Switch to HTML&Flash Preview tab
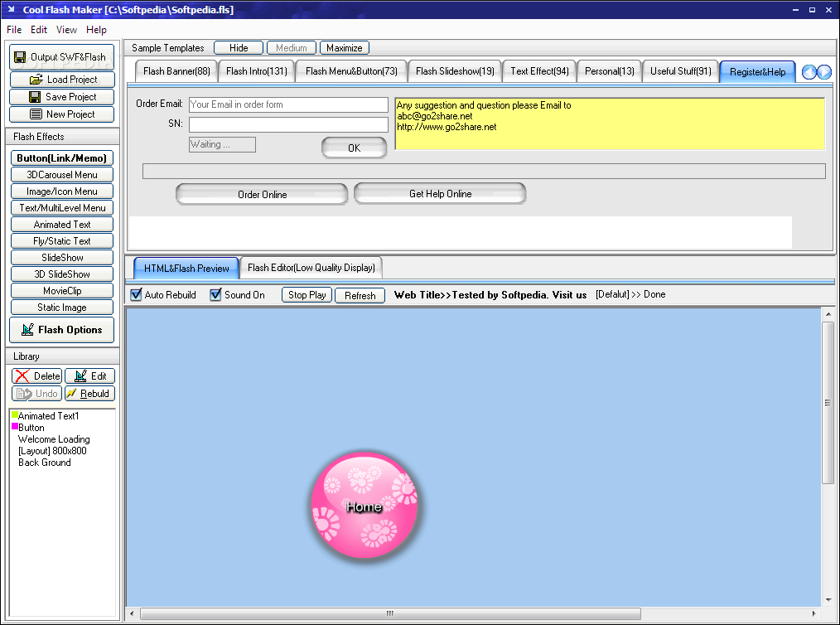 186,268
